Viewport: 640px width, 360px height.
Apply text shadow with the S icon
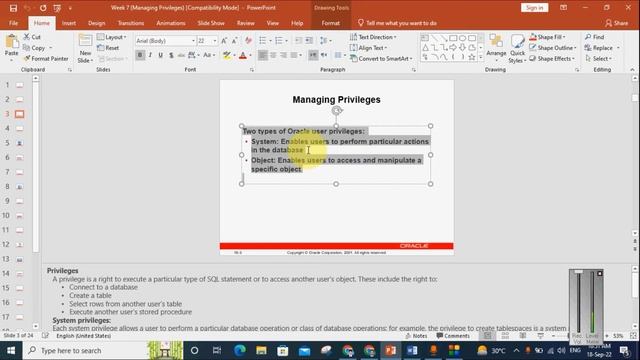(171, 55)
